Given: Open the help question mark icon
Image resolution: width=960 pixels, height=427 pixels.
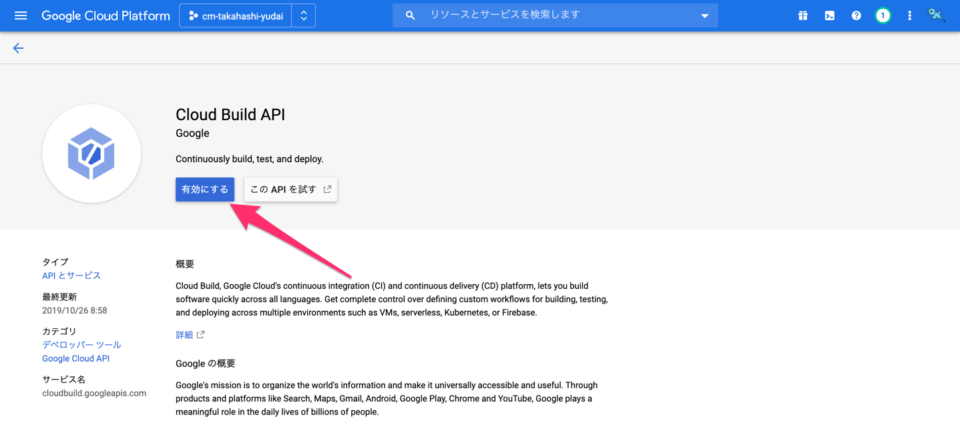Looking at the screenshot, I should (856, 16).
